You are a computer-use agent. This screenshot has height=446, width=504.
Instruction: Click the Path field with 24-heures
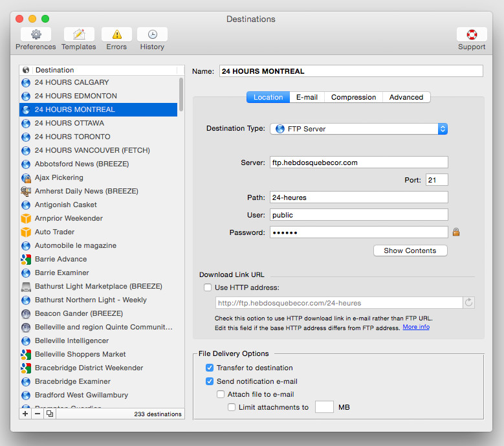(x=358, y=197)
